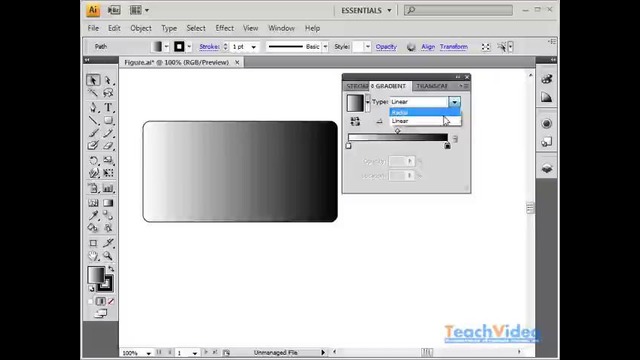Open fill color dropdown in control bar
640x360 pixels.
(166, 47)
